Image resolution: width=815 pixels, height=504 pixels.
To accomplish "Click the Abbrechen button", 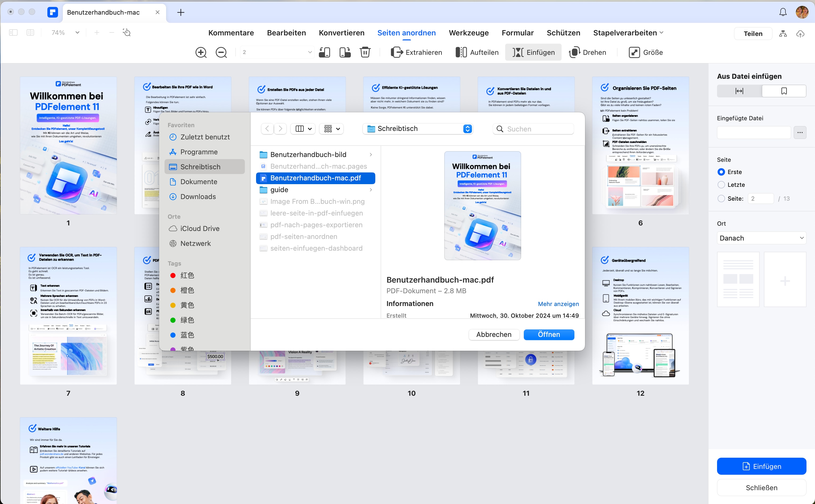I will click(x=494, y=335).
